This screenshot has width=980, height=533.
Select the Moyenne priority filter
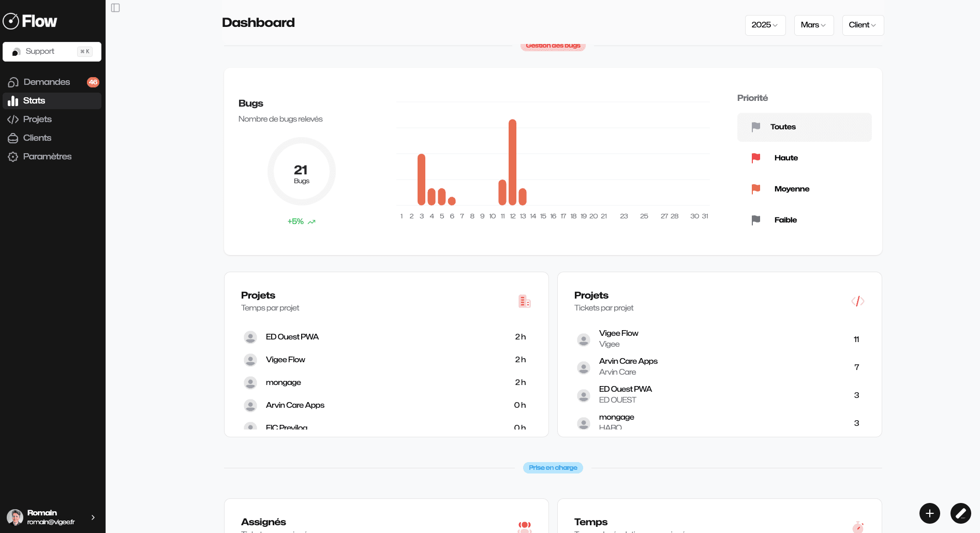point(804,189)
